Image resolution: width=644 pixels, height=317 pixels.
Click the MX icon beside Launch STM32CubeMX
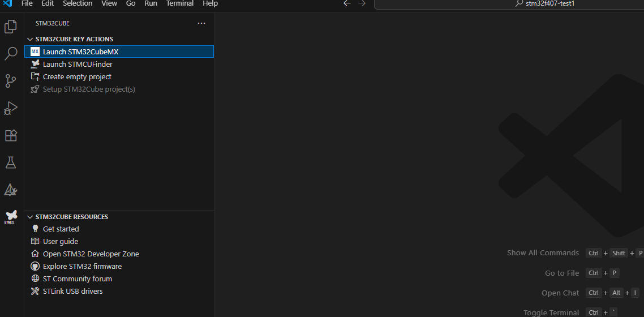click(35, 52)
